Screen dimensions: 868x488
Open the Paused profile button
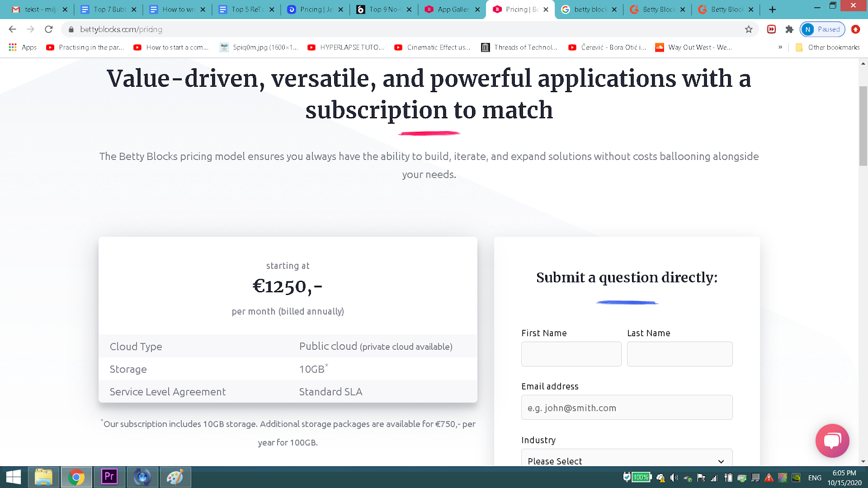point(822,29)
